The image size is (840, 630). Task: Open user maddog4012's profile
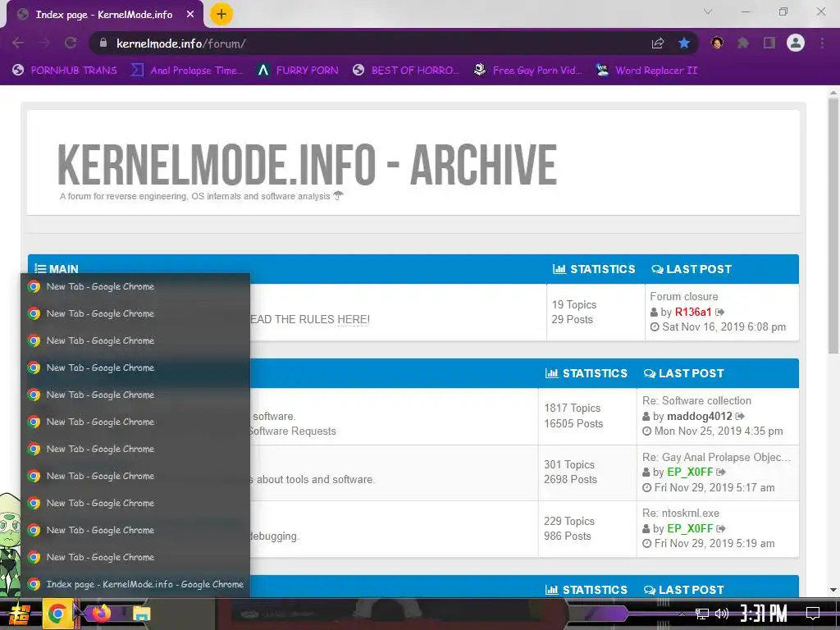coord(699,416)
